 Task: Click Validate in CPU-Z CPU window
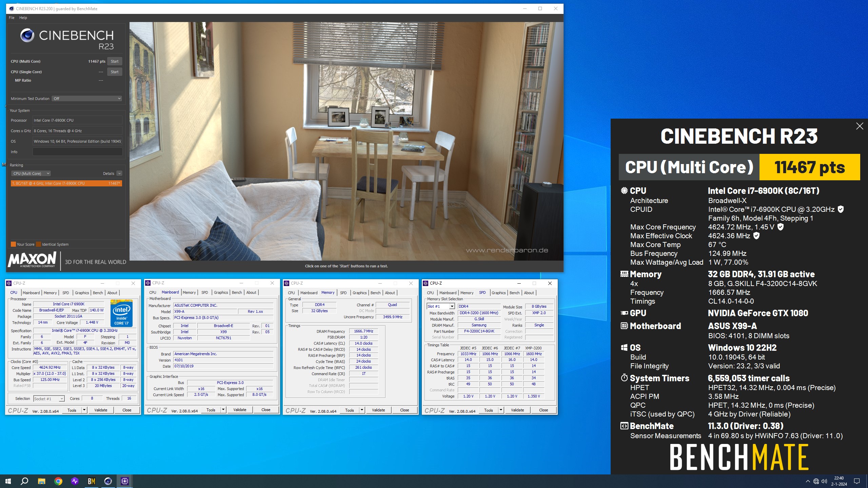pyautogui.click(x=101, y=410)
